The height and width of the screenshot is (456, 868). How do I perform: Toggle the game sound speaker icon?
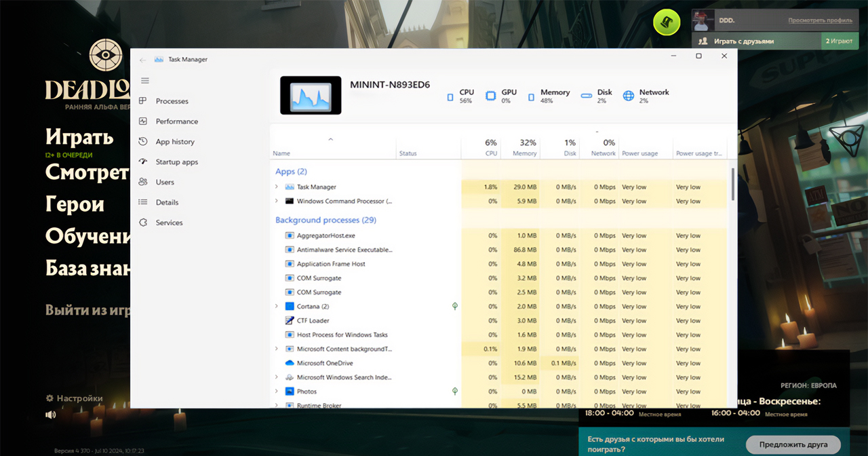point(51,415)
